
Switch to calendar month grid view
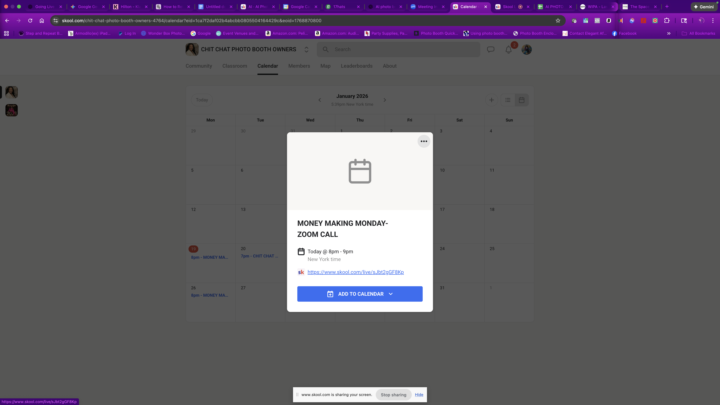click(x=521, y=100)
